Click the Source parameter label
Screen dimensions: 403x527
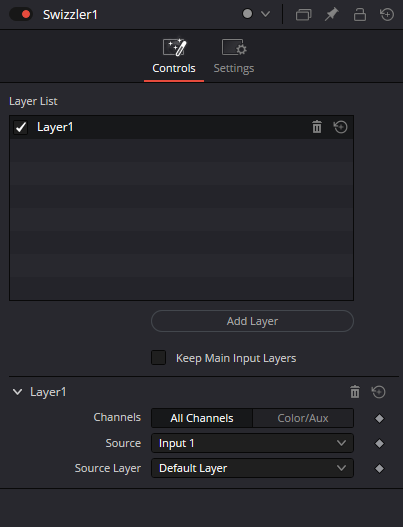(x=123, y=443)
